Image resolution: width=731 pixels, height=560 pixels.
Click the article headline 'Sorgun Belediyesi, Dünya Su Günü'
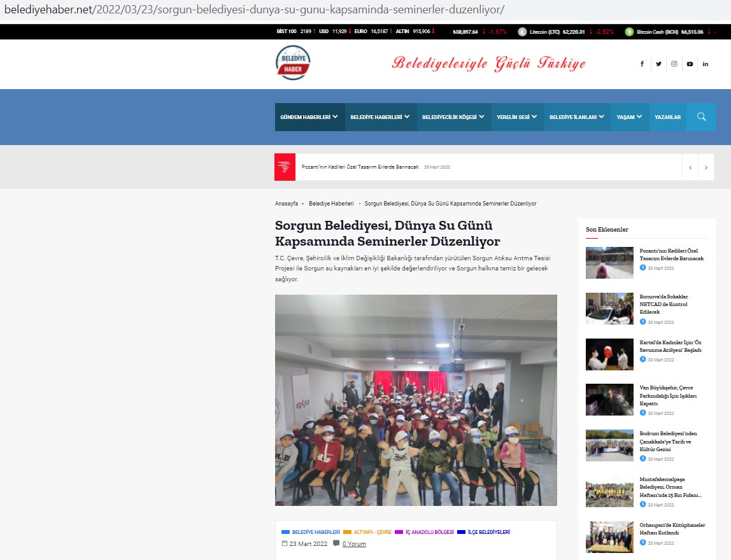387,233
